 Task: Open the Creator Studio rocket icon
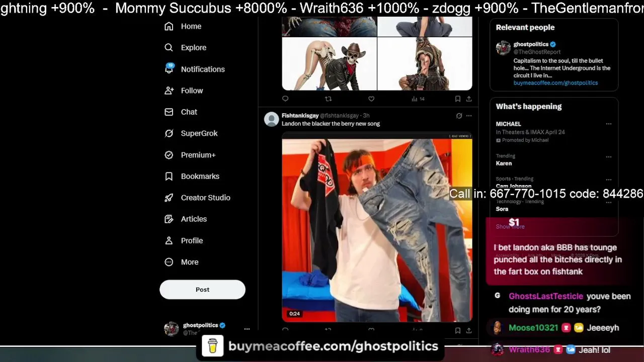pyautogui.click(x=169, y=198)
